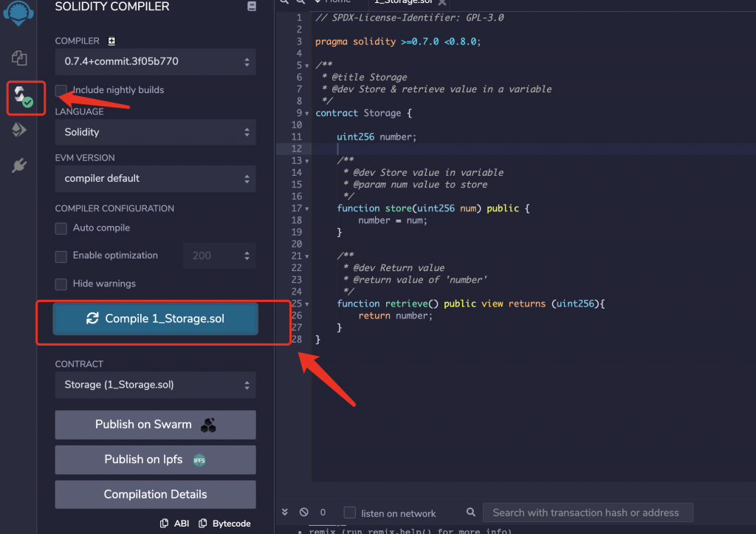Toggle Include nightly builds checkbox

[x=61, y=90]
